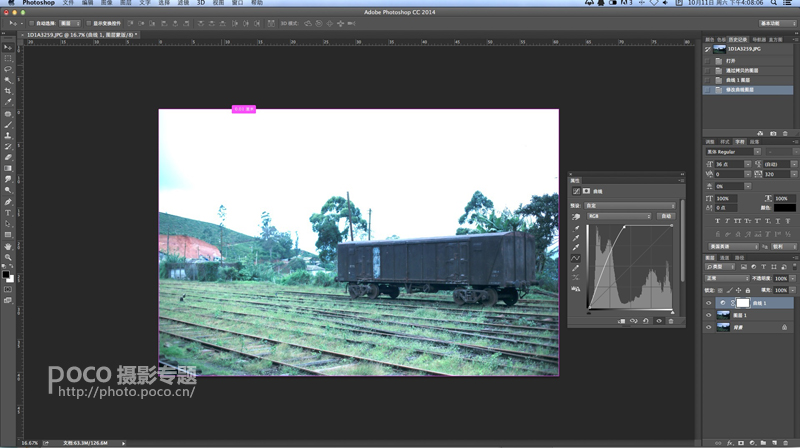This screenshot has height=448, width=800.
Task: Open the Photoshop application menu
Action: [x=38, y=3]
